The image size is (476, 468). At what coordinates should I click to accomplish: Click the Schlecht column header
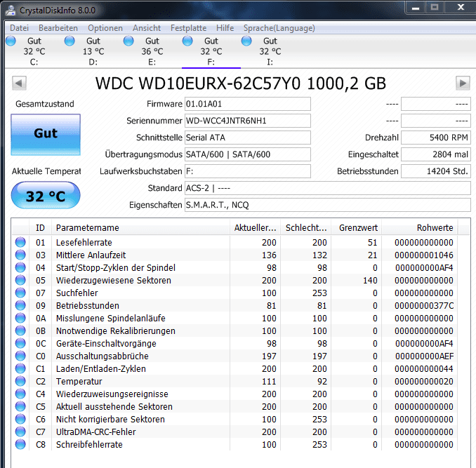(305, 228)
